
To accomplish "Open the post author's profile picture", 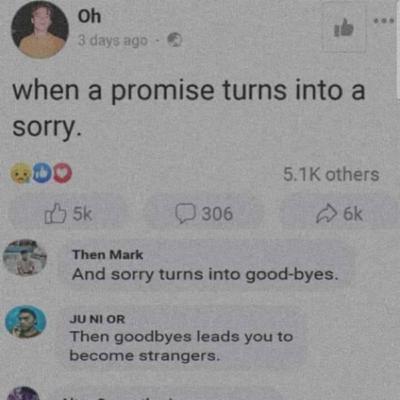I will point(40,29).
